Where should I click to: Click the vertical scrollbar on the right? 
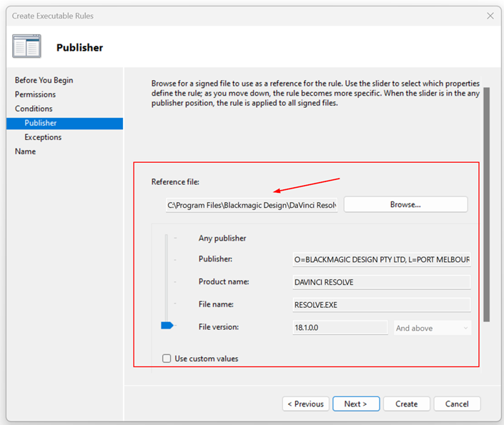click(x=486, y=204)
